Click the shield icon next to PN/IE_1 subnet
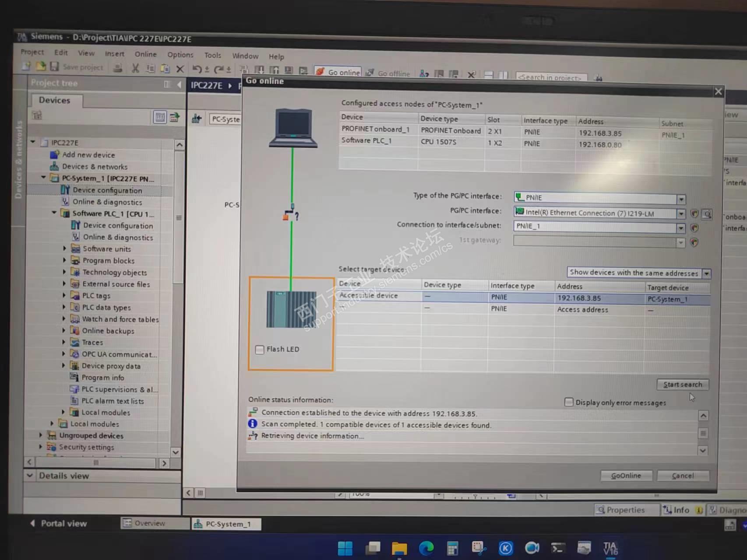747x560 pixels. pyautogui.click(x=694, y=228)
